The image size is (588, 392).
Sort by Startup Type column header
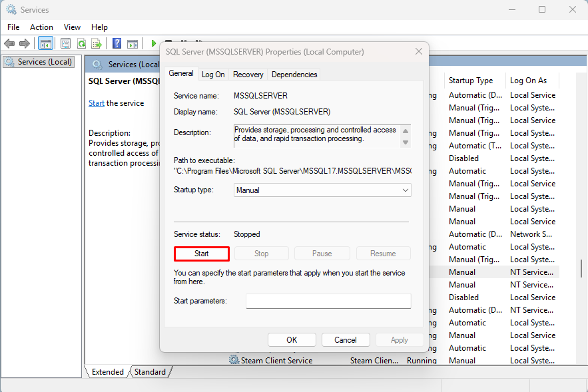[x=471, y=81]
